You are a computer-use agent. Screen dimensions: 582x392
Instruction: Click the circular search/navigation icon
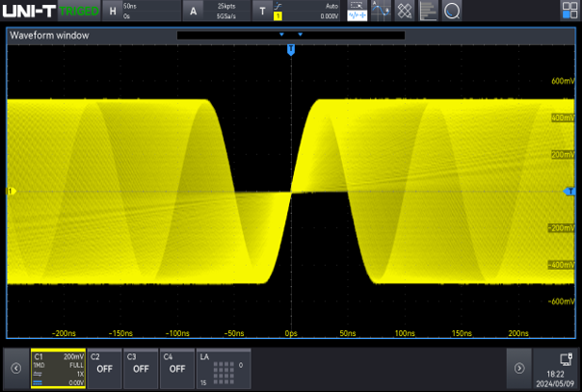[x=452, y=12]
